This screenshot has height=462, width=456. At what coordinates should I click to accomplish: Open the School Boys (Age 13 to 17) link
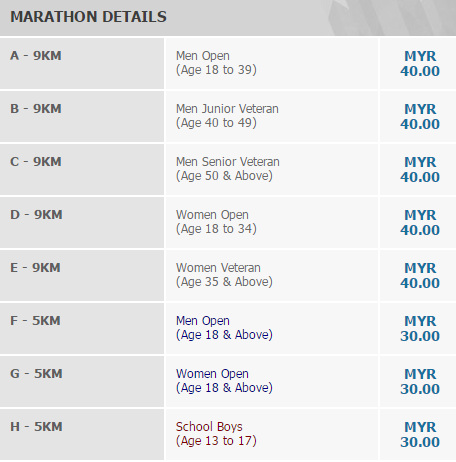[x=216, y=434]
